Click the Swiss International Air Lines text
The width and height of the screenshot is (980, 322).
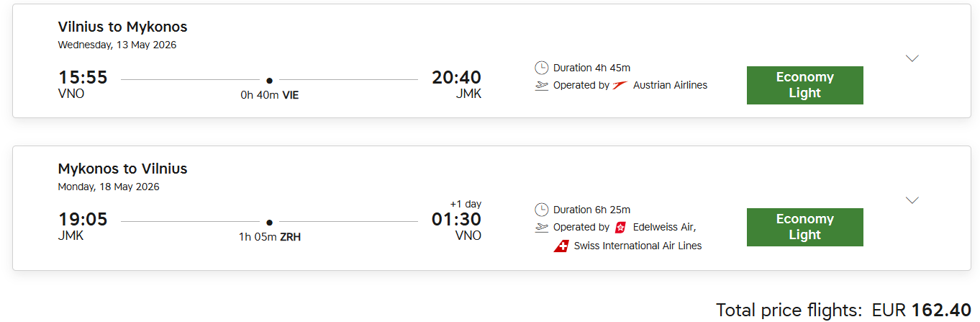(638, 246)
